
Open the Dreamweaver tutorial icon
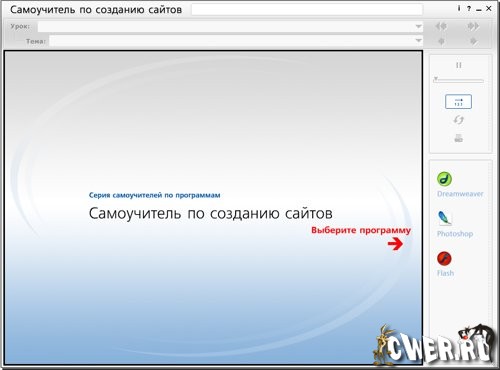tap(444, 179)
